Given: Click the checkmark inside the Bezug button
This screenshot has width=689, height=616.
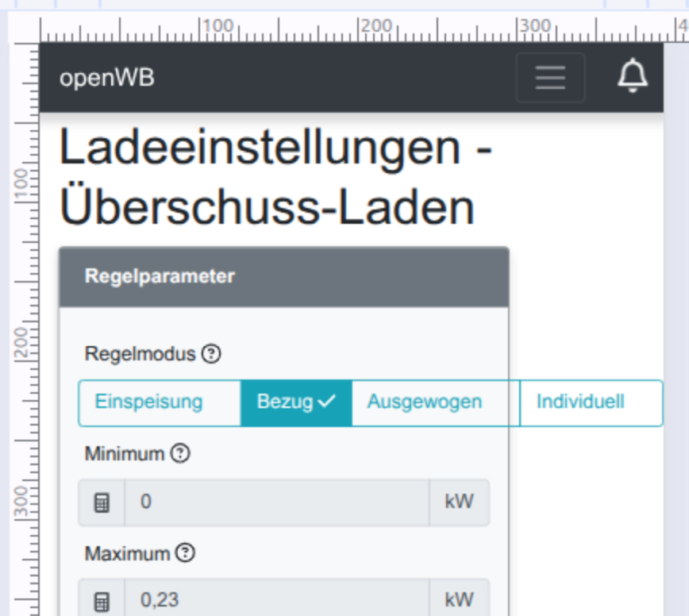Looking at the screenshot, I should click(325, 402).
